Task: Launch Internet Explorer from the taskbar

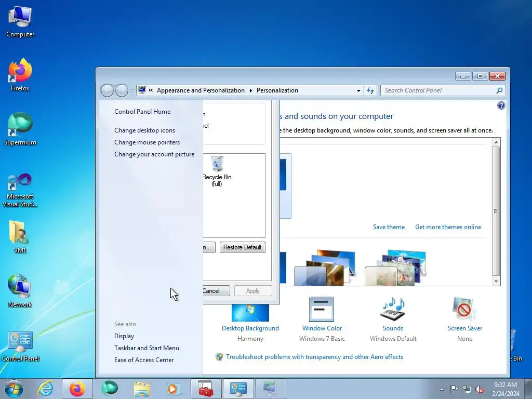Action: tap(45, 389)
